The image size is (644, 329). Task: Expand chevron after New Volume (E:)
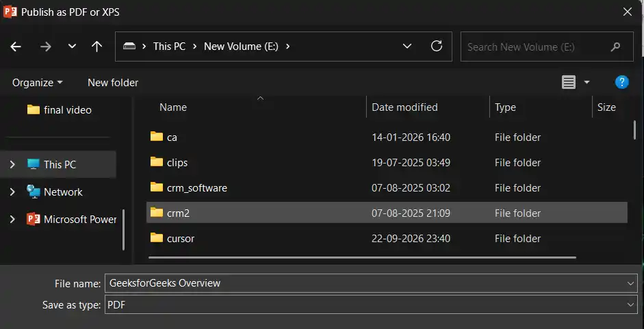click(x=287, y=47)
